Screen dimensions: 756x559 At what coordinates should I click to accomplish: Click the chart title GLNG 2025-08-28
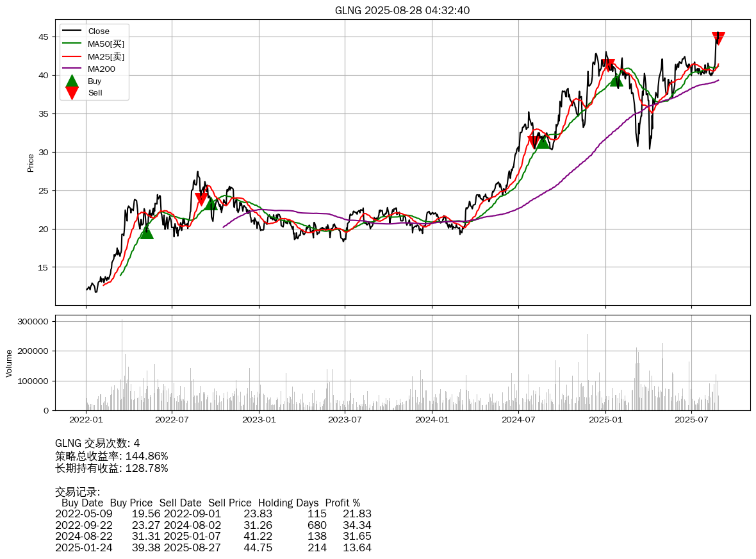[402, 10]
